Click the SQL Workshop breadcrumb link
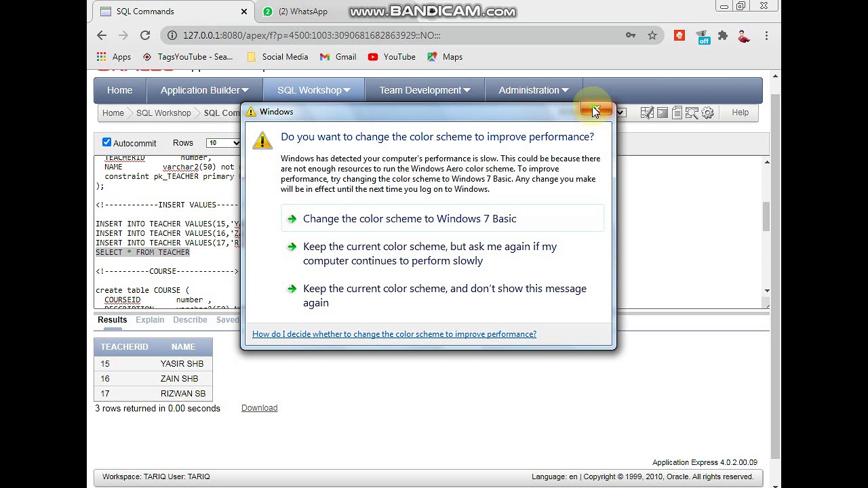 click(163, 113)
